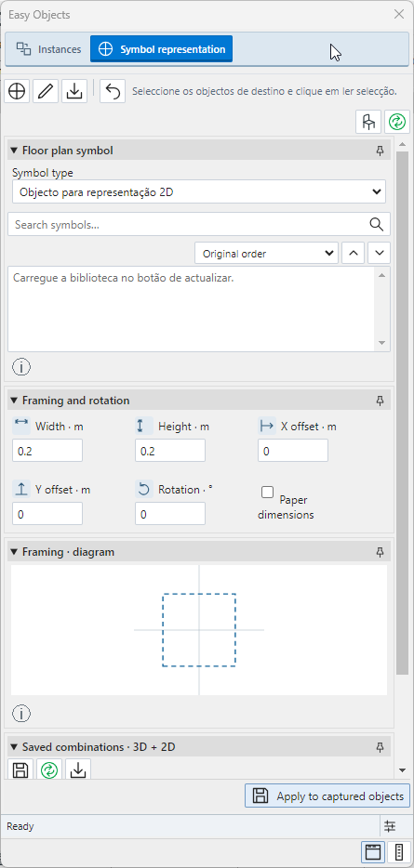Pin the Framing diagram section
Viewport: 414px width, 868px height.
pos(381,552)
